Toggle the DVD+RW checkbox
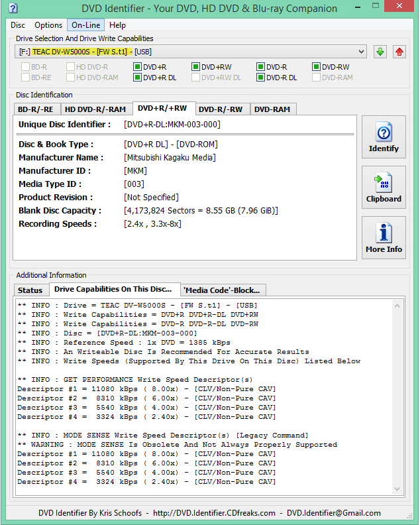The height and width of the screenshot is (525, 420). click(x=196, y=67)
